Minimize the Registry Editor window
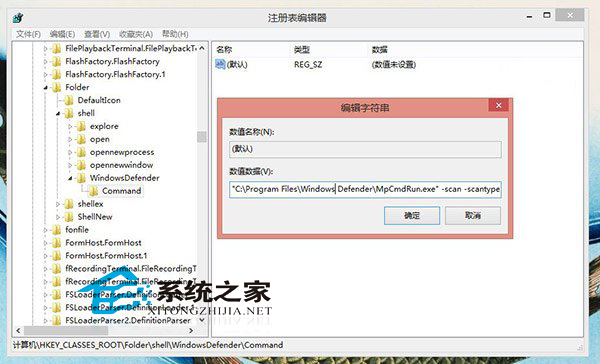Viewport: 600px width, 364px height. [530, 16]
